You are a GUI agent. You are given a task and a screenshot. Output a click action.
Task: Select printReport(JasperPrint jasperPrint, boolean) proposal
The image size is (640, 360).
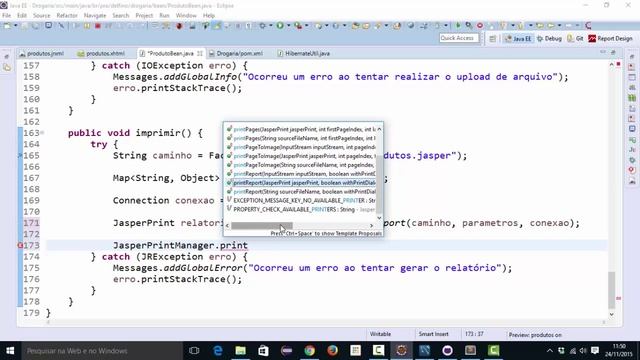[301, 183]
